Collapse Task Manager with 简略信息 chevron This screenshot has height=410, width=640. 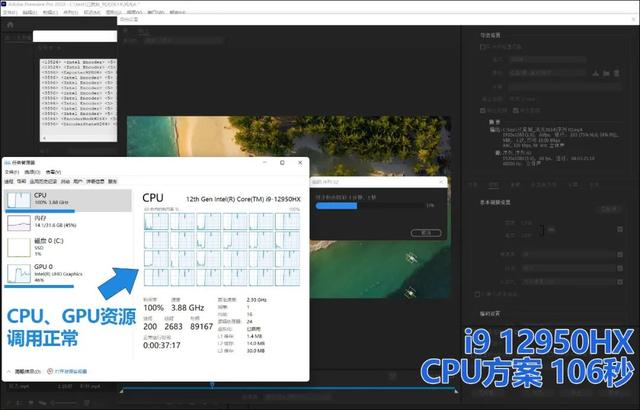pyautogui.click(x=8, y=371)
